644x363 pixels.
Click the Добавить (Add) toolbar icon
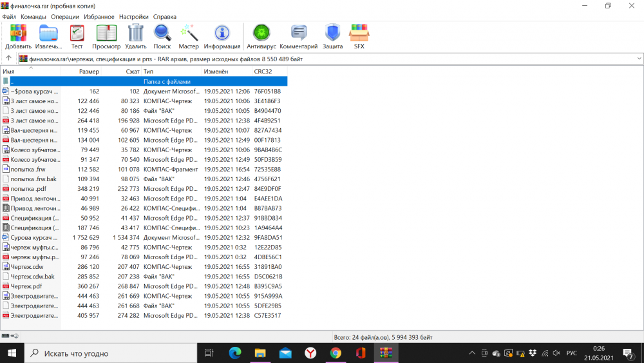tap(18, 34)
